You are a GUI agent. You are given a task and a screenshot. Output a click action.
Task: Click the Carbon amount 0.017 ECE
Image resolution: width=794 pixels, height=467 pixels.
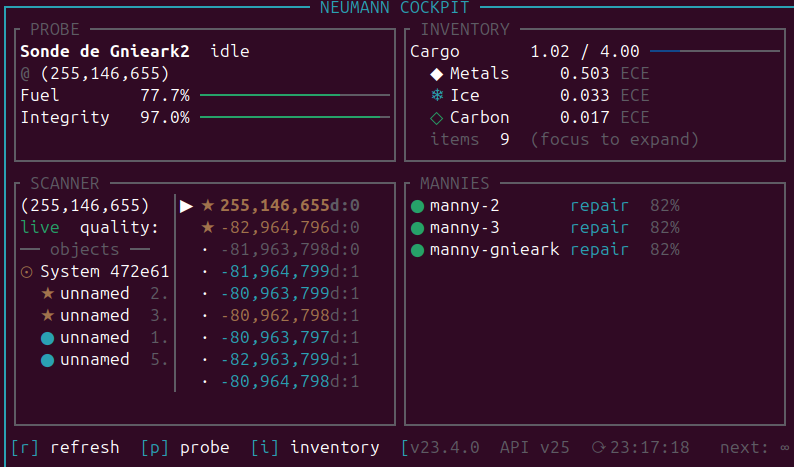[605, 118]
